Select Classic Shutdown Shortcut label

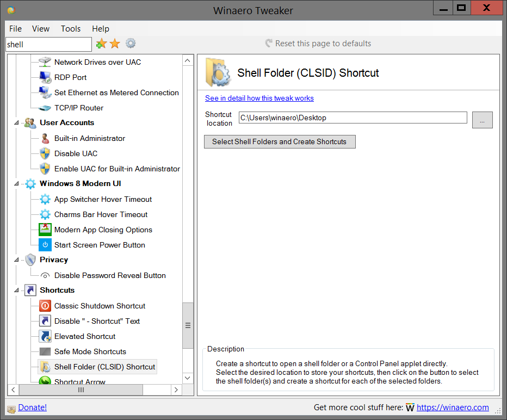pos(100,306)
